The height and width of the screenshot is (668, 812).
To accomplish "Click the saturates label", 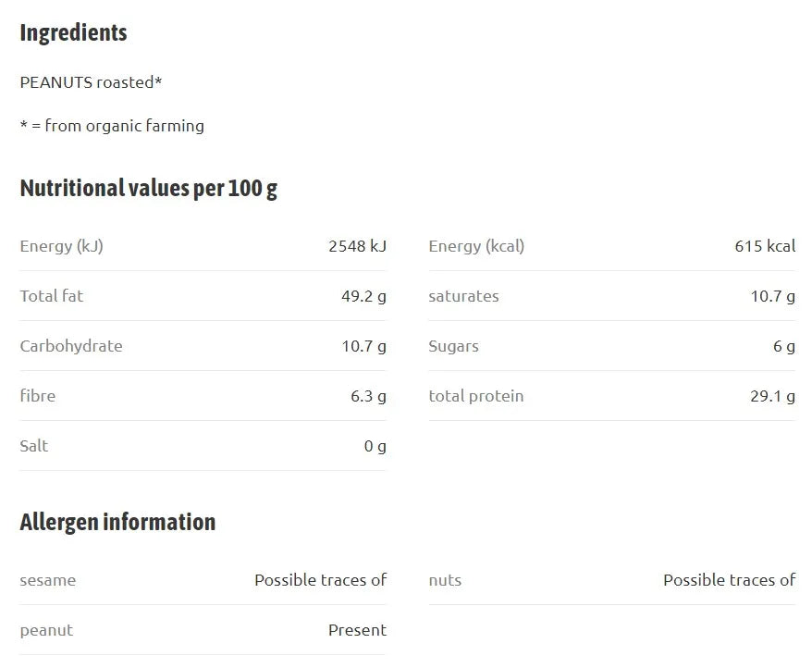I will pos(463,296).
